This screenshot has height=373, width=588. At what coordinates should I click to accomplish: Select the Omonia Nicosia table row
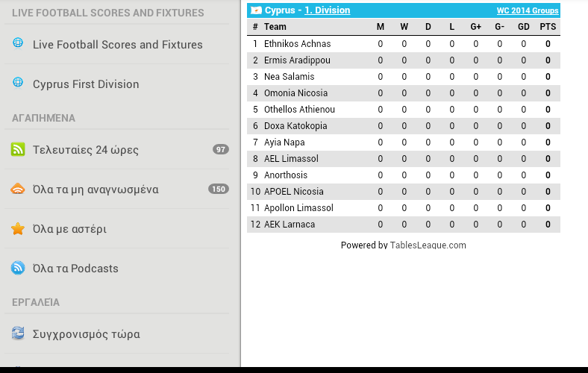click(x=404, y=93)
